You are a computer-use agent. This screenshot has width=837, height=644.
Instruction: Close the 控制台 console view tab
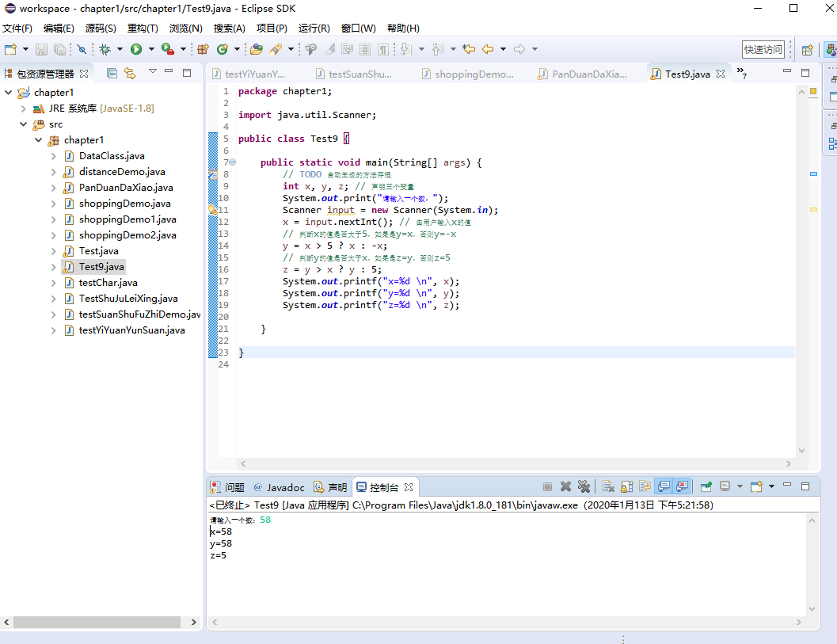(x=409, y=487)
